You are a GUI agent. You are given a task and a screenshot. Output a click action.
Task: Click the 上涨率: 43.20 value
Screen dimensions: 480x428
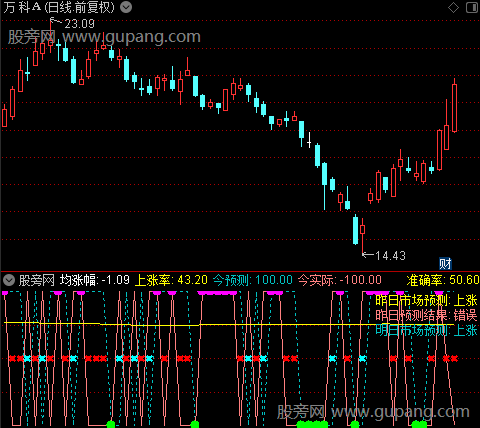171,280
